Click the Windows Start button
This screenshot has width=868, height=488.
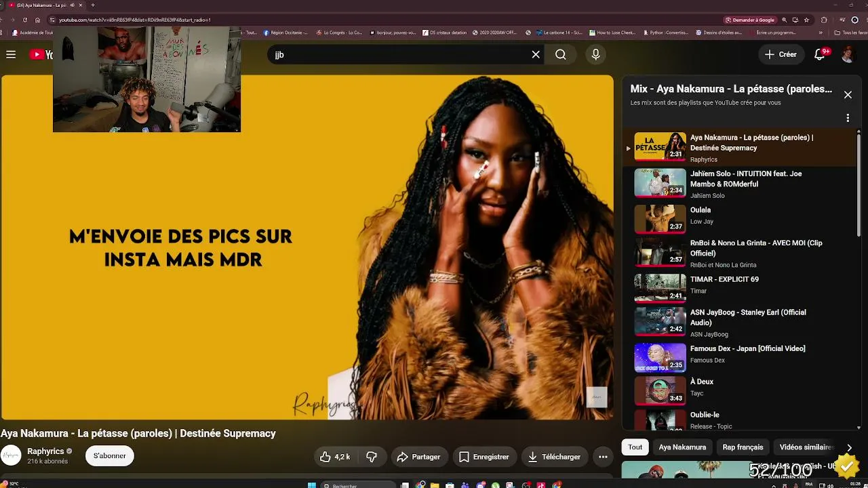[x=312, y=485]
